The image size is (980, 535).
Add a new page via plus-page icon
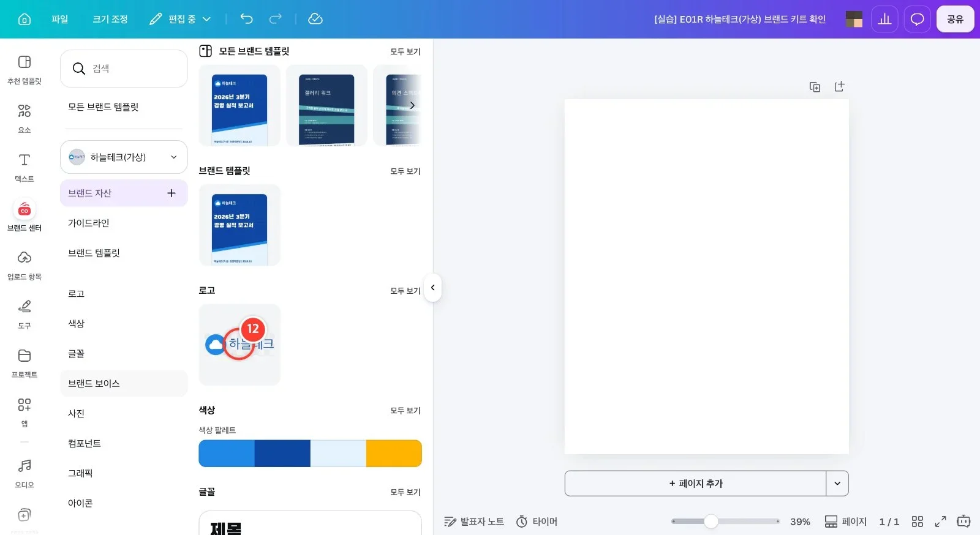tap(839, 87)
